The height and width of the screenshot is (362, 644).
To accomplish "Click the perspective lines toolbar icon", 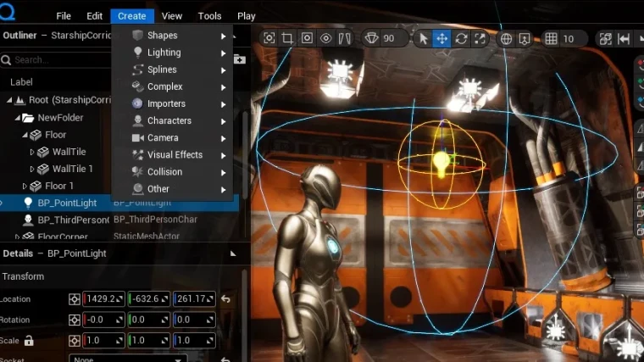I will click(345, 39).
